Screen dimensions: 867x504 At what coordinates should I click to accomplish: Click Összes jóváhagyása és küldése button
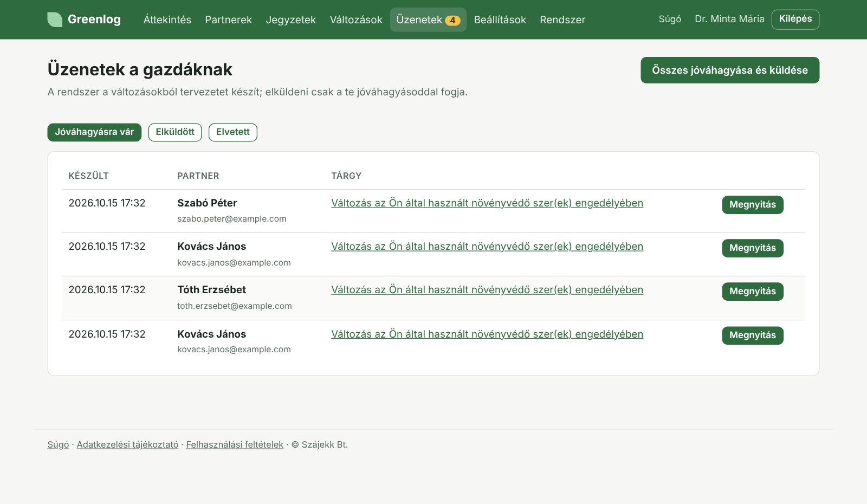[729, 70]
